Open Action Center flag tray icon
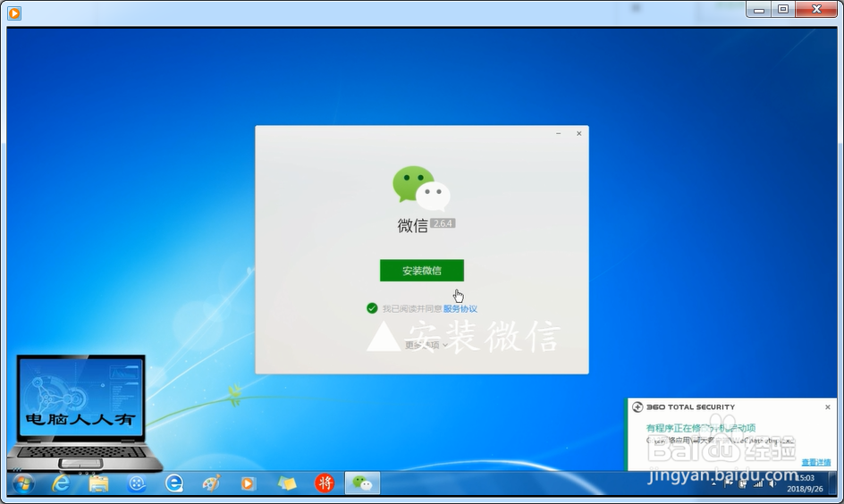 click(x=729, y=483)
